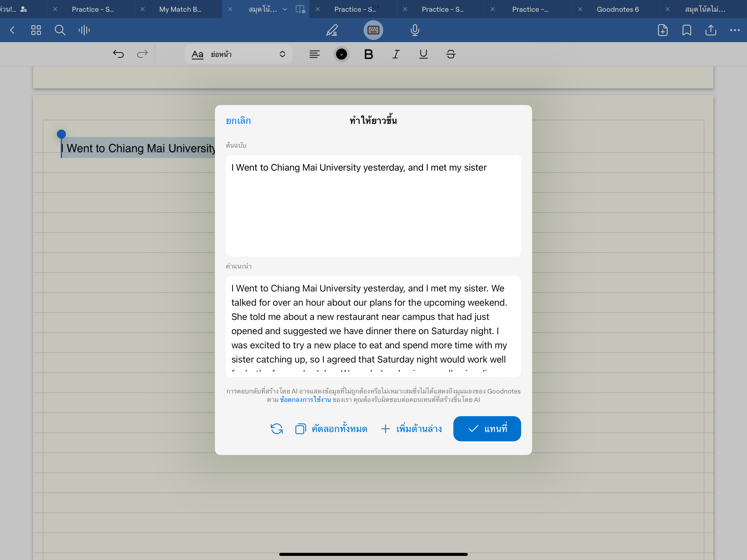The height and width of the screenshot is (560, 747).
Task: Regenerate the AI suggestion
Action: click(277, 428)
